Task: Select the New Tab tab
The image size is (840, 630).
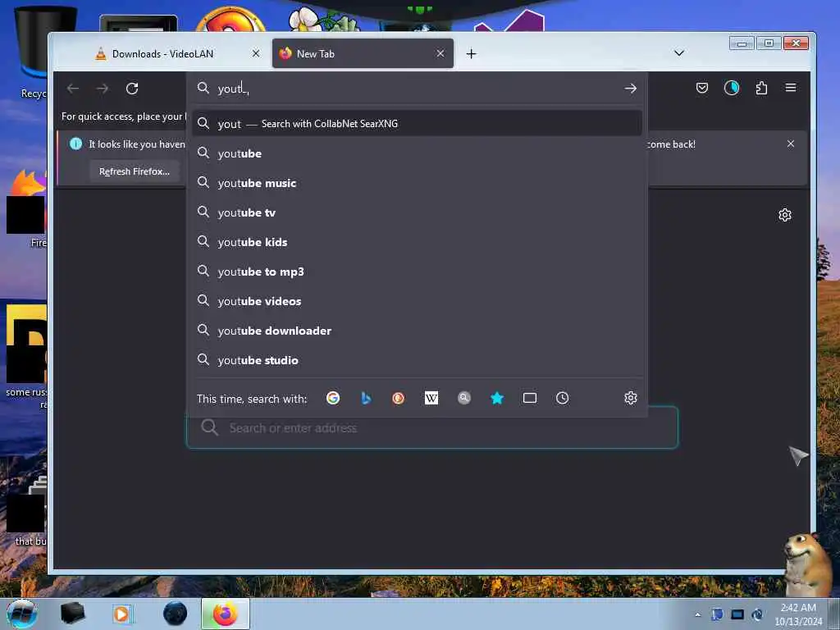Action: 363,53
